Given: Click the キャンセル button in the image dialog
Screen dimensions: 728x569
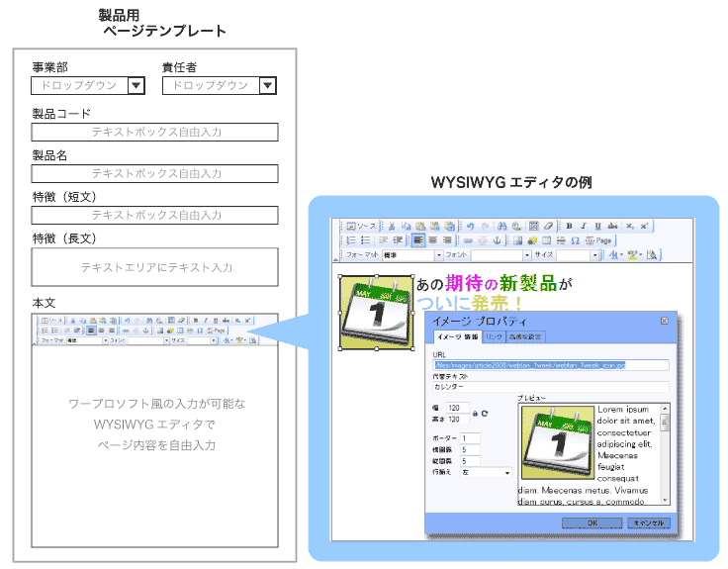Looking at the screenshot, I should click(649, 523).
